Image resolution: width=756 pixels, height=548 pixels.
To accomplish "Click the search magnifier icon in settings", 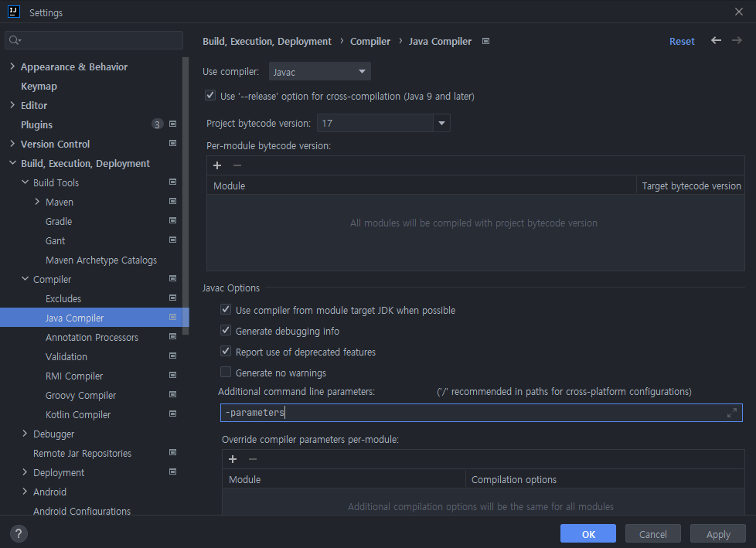I will tap(15, 40).
